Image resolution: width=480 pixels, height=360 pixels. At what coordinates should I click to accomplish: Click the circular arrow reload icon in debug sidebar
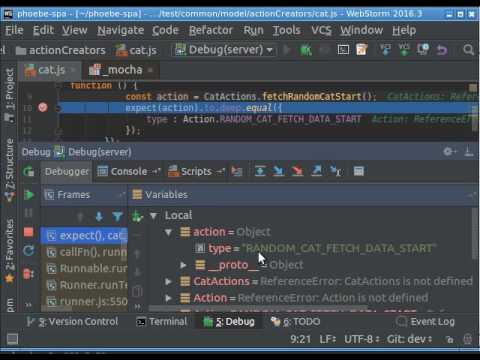click(x=28, y=251)
